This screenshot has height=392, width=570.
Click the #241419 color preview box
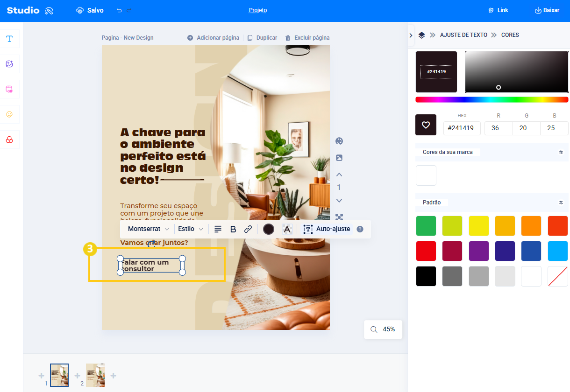[436, 72]
